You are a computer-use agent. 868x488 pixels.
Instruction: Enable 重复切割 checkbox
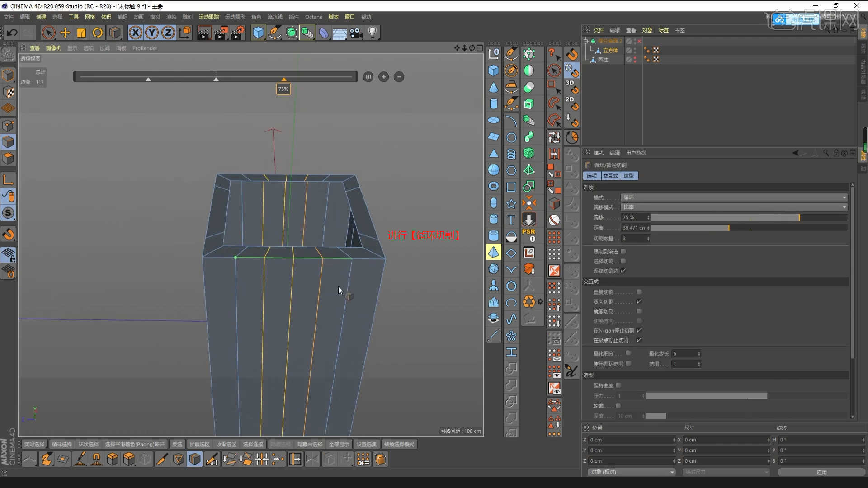point(639,292)
